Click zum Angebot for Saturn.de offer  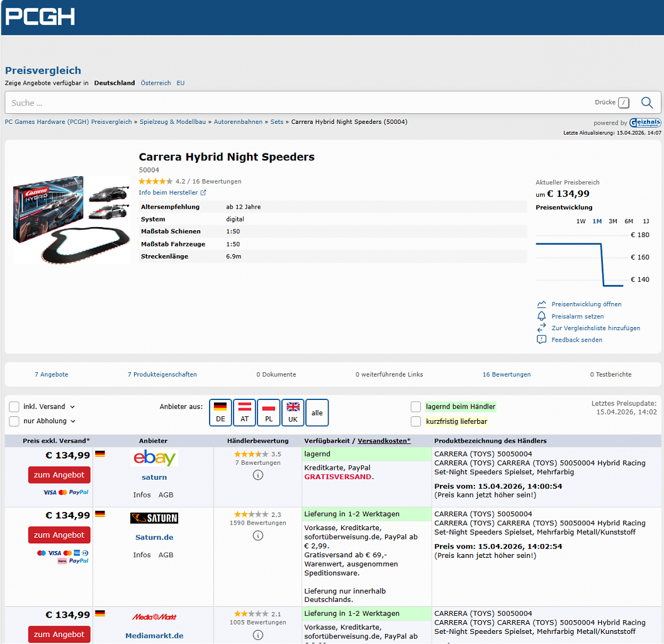click(x=59, y=535)
